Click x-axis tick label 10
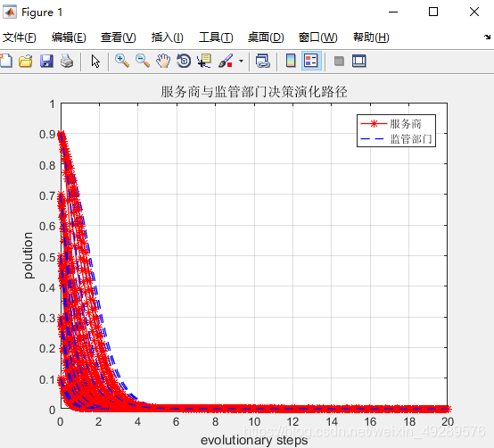 click(254, 422)
